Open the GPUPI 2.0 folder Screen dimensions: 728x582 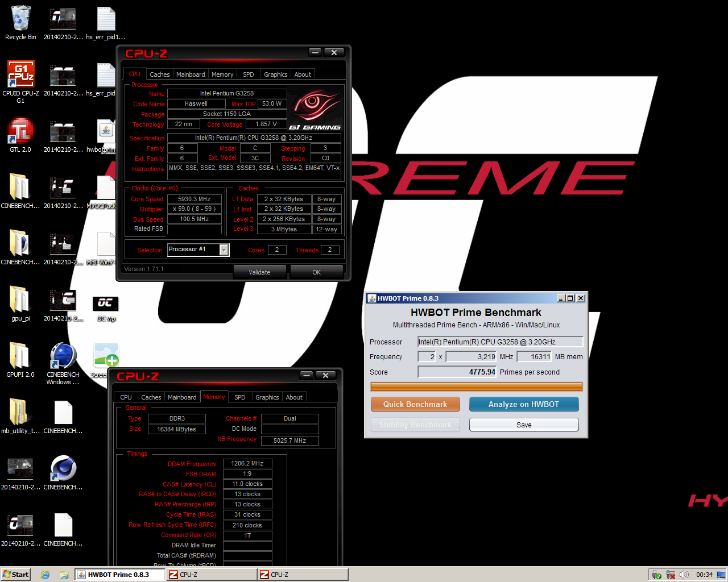point(20,360)
